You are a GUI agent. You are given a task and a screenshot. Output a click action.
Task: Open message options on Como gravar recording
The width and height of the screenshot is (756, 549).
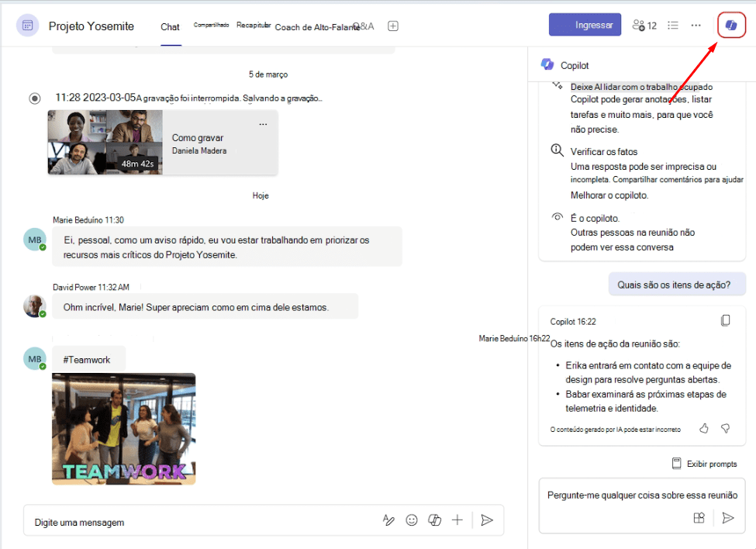tap(263, 123)
